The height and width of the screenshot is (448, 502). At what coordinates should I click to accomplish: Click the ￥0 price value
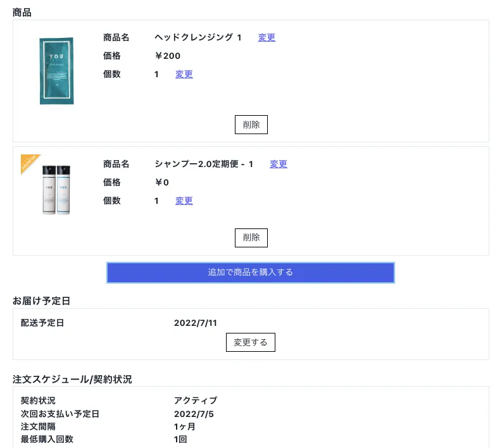pos(162,182)
